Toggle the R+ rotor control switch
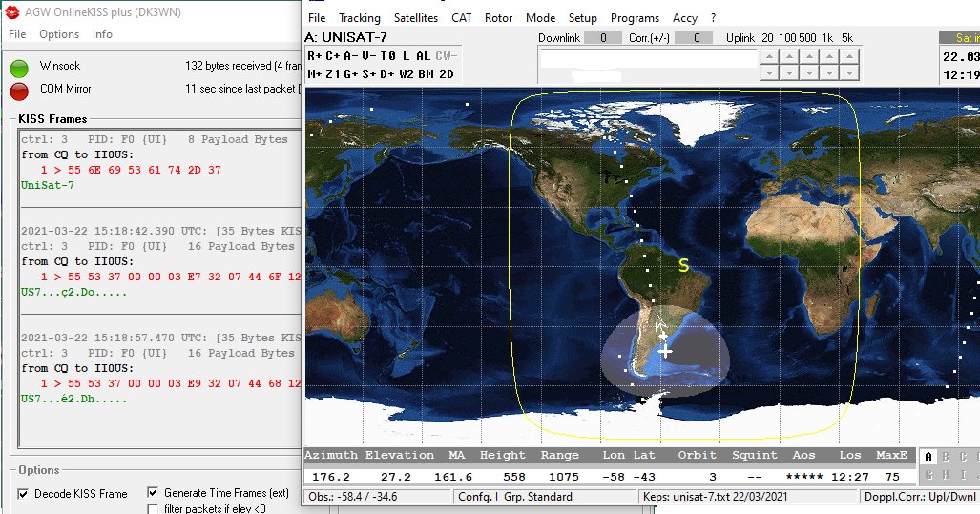This screenshot has width=980, height=514. tap(315, 56)
